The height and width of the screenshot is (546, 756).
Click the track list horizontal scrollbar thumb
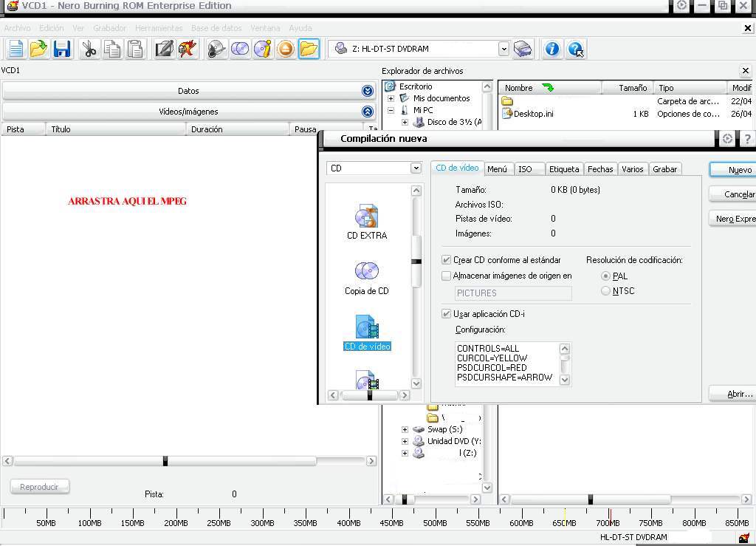click(165, 461)
